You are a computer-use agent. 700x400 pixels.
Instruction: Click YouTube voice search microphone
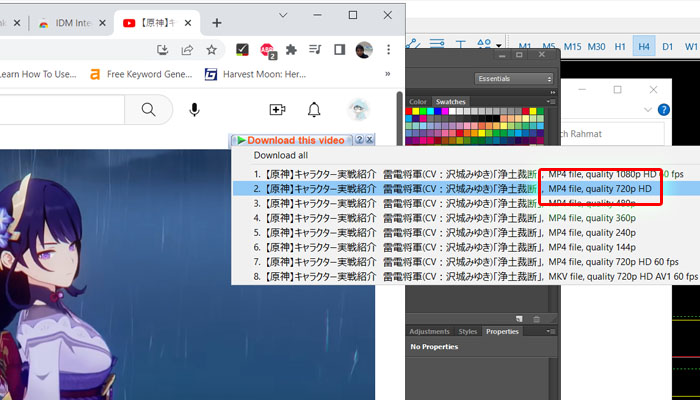[x=194, y=109]
